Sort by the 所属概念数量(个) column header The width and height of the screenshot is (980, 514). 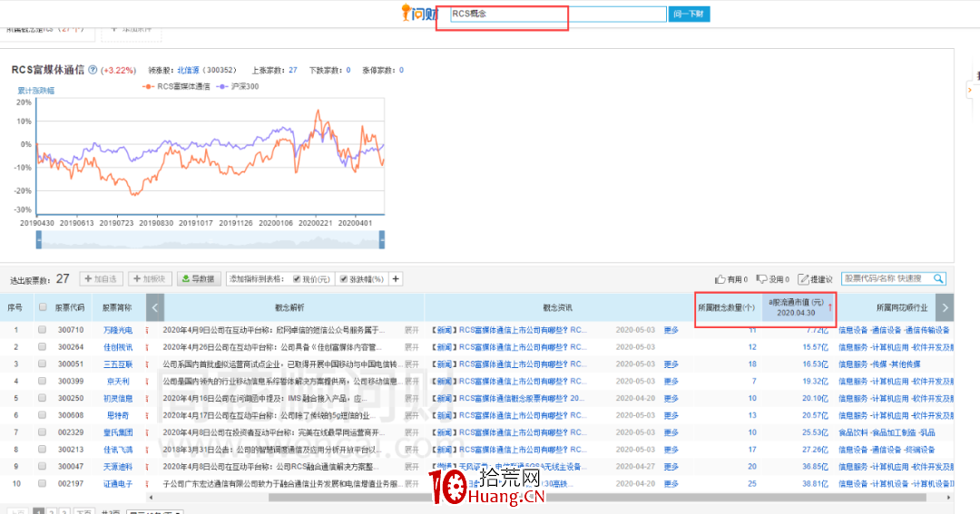pos(726,307)
